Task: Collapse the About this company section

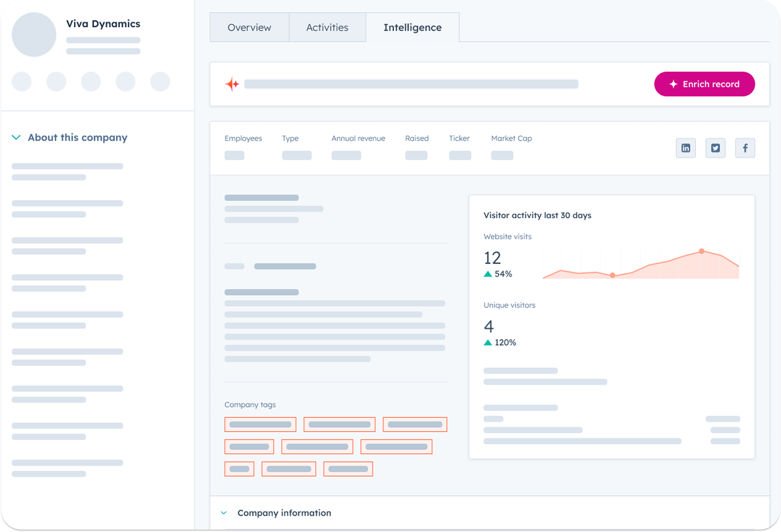Action: (x=16, y=137)
